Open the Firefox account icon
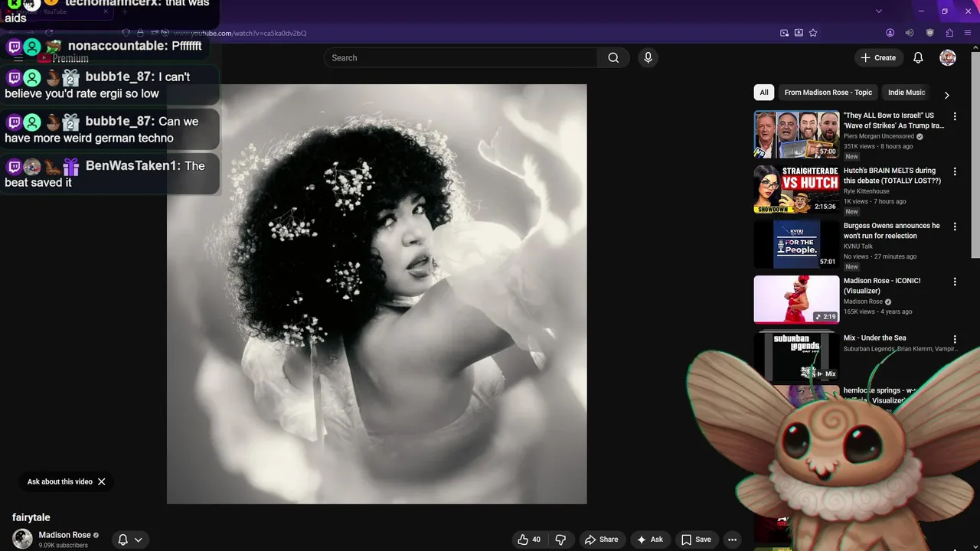The image size is (980, 551). click(x=890, y=33)
